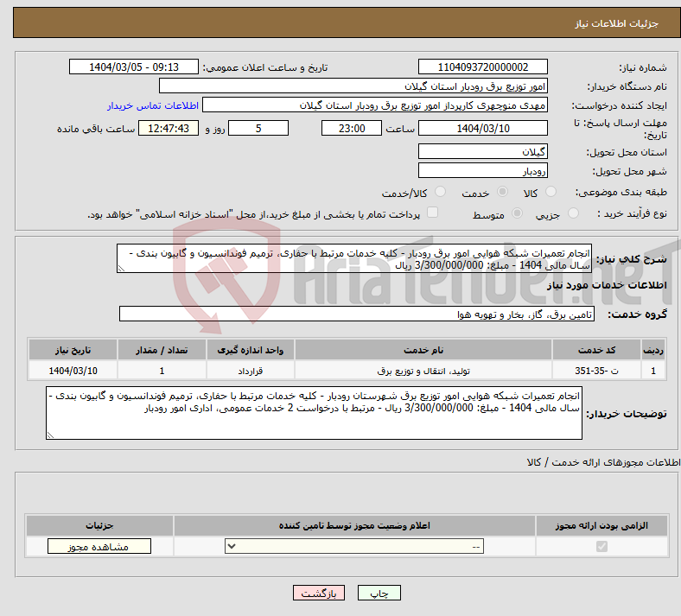The image size is (681, 616).
Task: Click the گروه خدمت field
Action: (x=357, y=314)
